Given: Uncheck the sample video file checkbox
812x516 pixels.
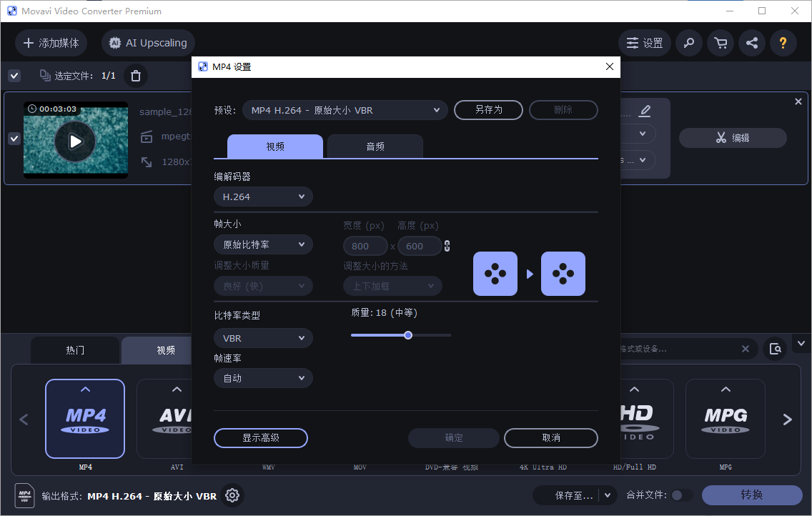Looking at the screenshot, I should click(x=14, y=139).
